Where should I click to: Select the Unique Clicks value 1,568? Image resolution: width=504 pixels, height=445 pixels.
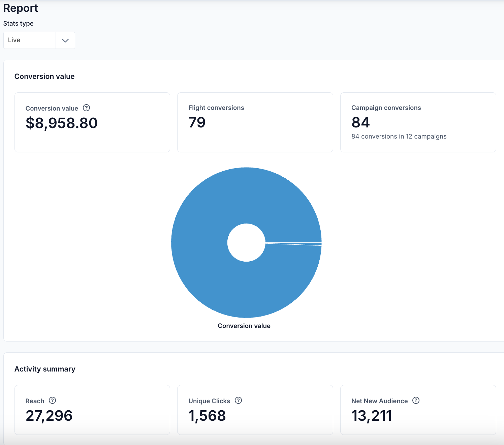pyautogui.click(x=207, y=416)
